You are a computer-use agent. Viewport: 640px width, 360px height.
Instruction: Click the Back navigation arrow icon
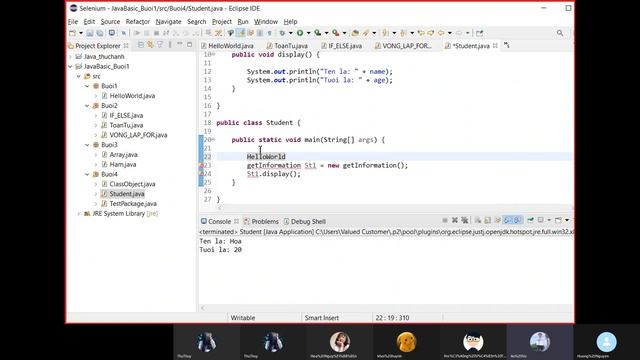pos(441,33)
